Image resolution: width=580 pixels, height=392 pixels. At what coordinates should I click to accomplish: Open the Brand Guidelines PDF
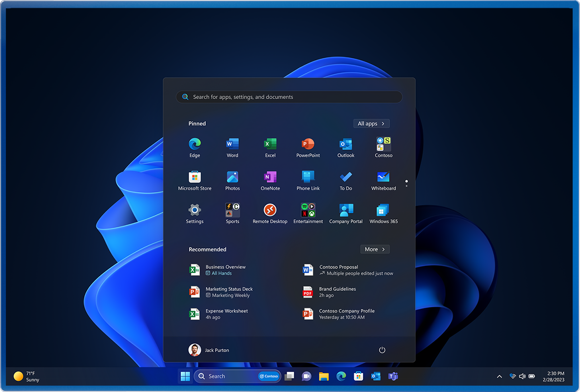point(337,292)
